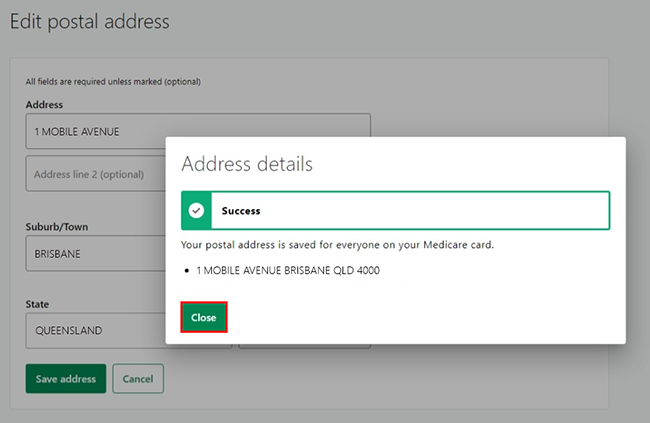Click the Success banner text
The height and width of the screenshot is (423, 650).
241,211
